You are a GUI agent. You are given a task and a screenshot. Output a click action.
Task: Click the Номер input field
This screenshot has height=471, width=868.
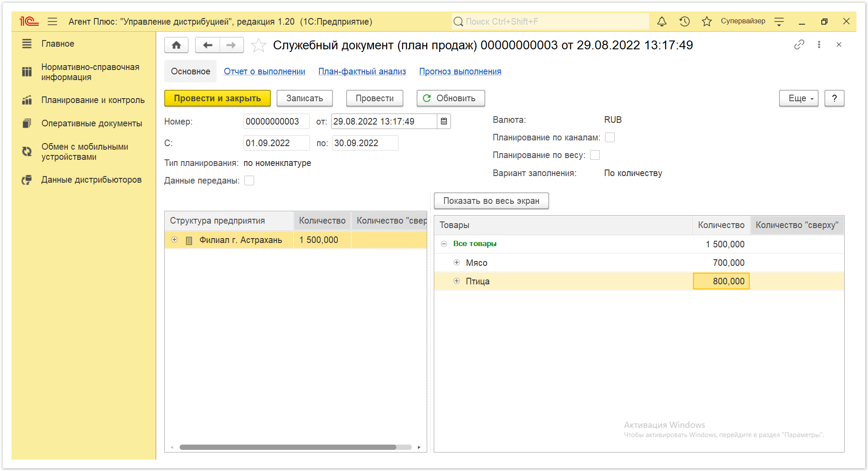coord(276,121)
